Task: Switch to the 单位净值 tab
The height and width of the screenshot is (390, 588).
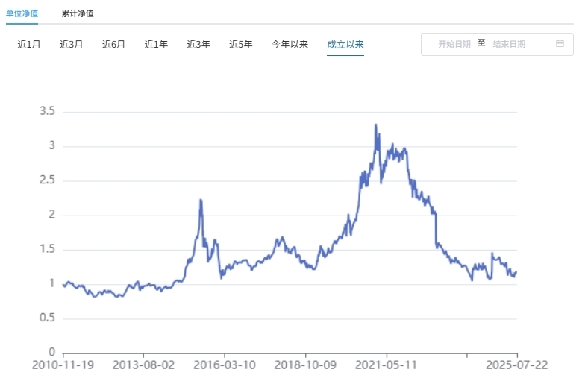Action: 22,13
